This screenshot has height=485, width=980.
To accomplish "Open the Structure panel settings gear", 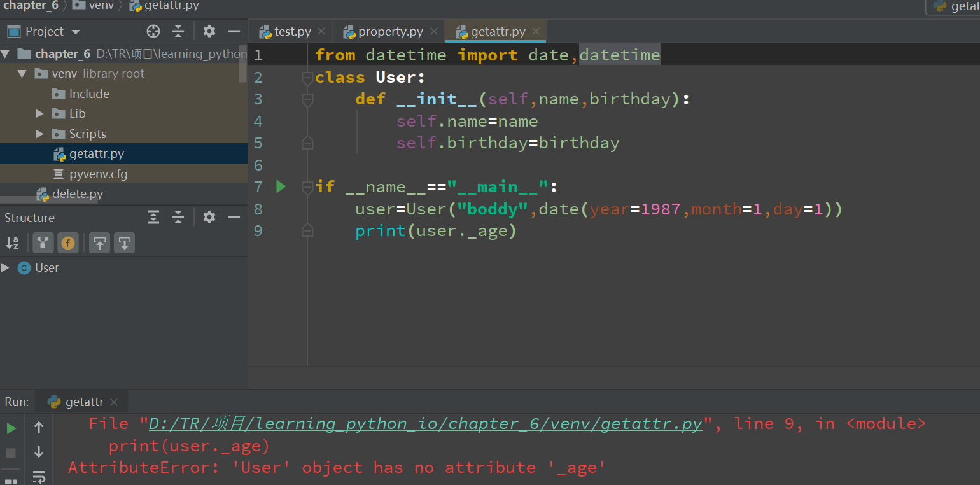I will tap(209, 218).
